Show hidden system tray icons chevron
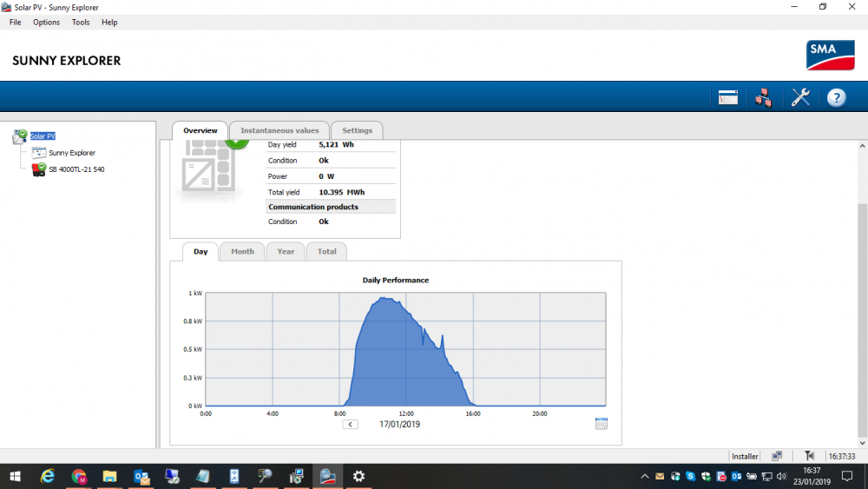The image size is (868, 489). (x=644, y=476)
